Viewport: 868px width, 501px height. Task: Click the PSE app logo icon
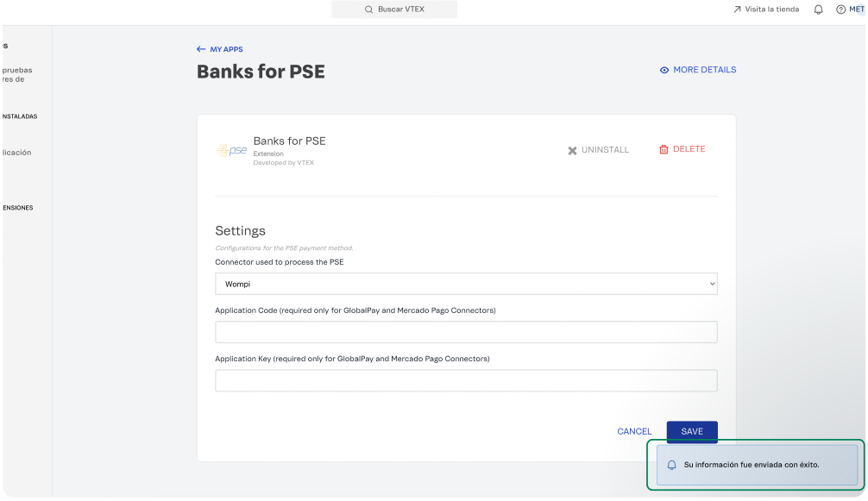(230, 150)
